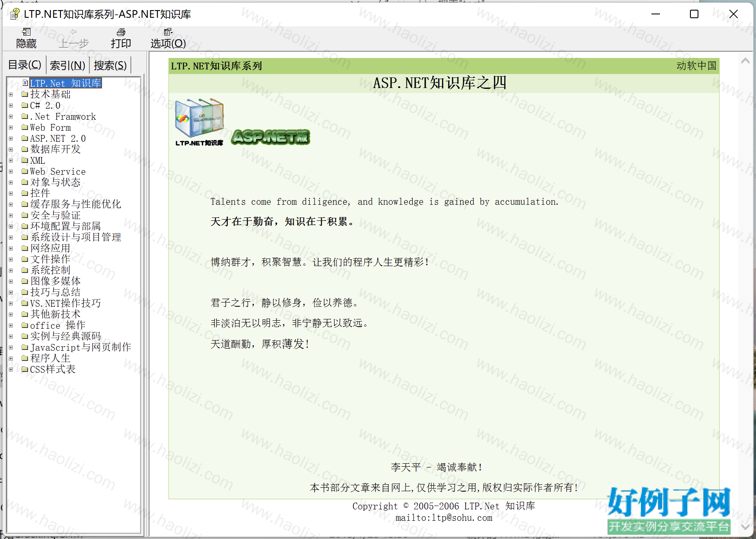Select the CSS样式表 tree item

(53, 369)
